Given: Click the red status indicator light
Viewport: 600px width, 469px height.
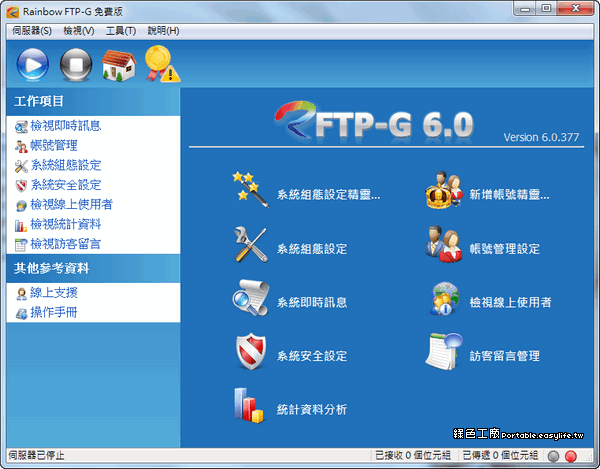Looking at the screenshot, I should point(571,456).
